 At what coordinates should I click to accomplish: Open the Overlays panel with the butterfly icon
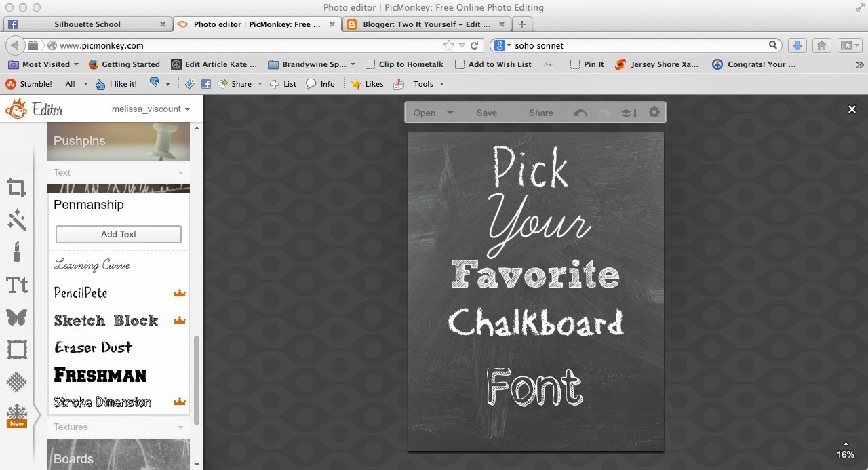coord(16,317)
